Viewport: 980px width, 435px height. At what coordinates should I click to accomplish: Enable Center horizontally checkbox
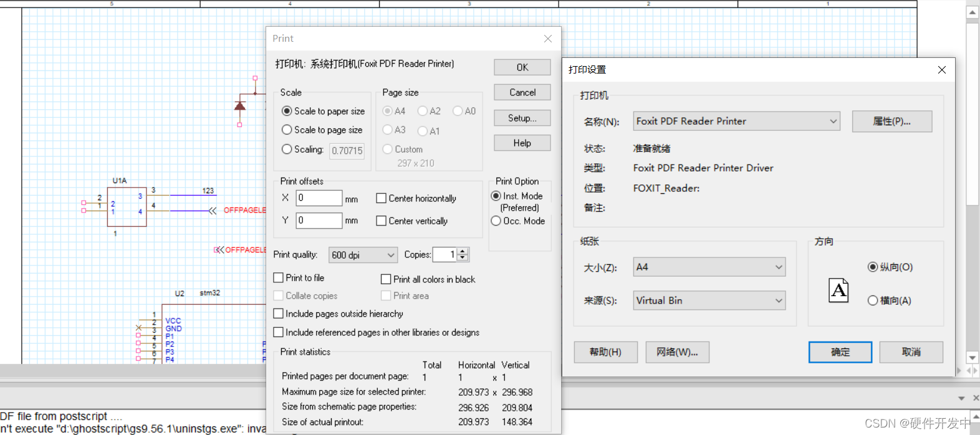(382, 198)
